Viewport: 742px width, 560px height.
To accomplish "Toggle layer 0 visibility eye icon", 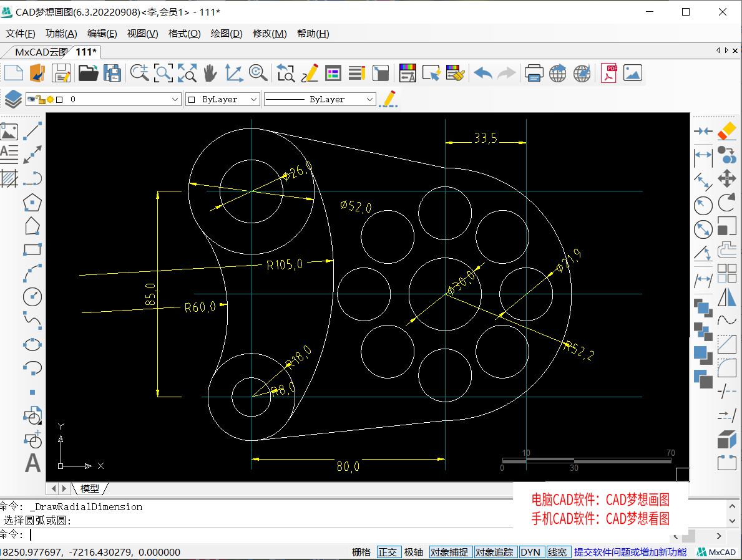I will [31, 99].
